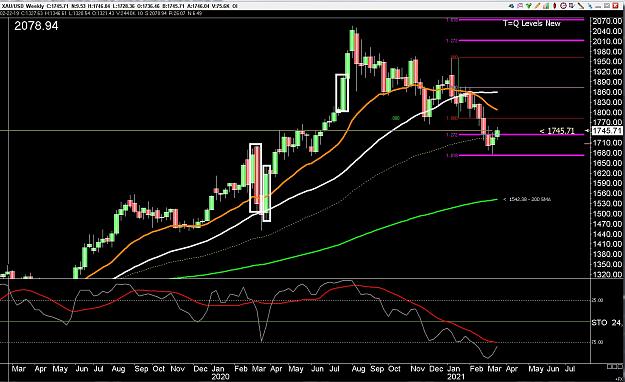Click the blue pin icon in toolbar
The width and height of the screenshot is (625, 382).
pos(590,6)
